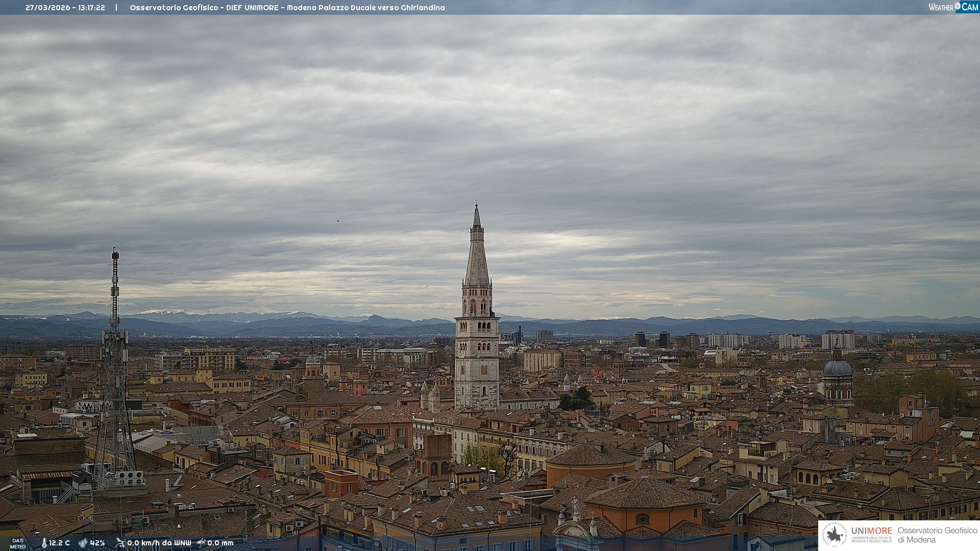Viewport: 980px width, 551px height.
Task: Click the camera lens icon in WeatherCam logo
Action: [x=958, y=6]
